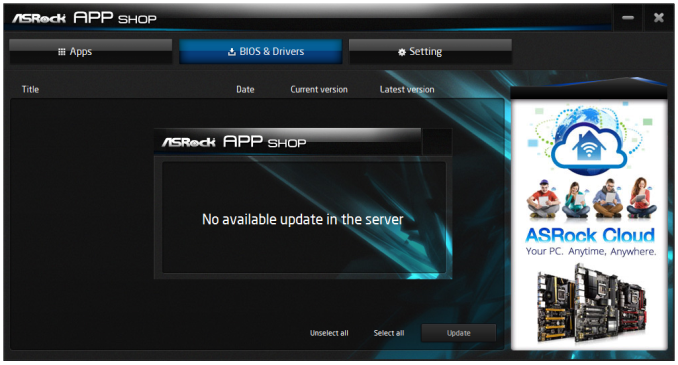Image resolution: width=678 pixels, height=365 pixels.
Task: Click the 'No available update in the server' message
Action: pos(303,219)
